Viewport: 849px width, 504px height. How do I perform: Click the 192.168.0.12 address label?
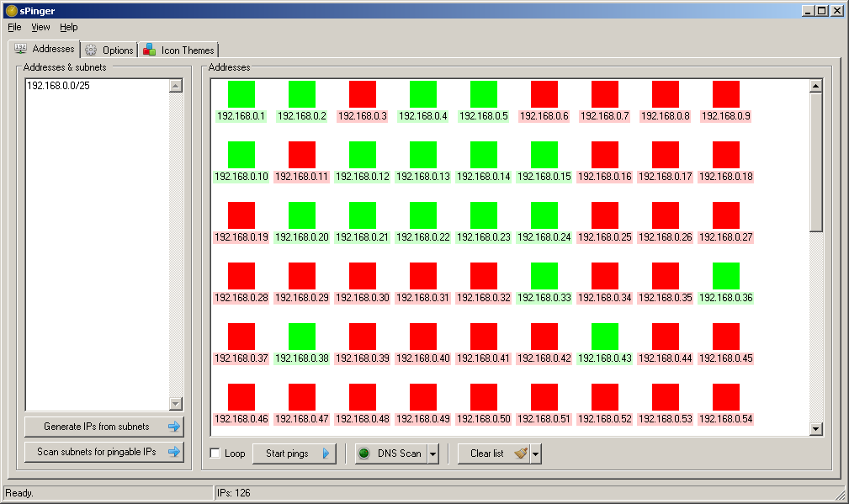tap(363, 177)
